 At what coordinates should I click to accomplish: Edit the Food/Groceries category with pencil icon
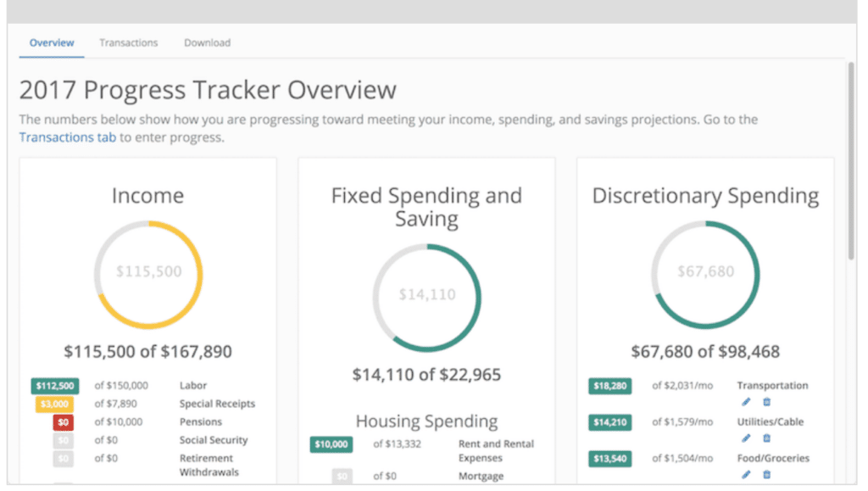click(x=746, y=475)
